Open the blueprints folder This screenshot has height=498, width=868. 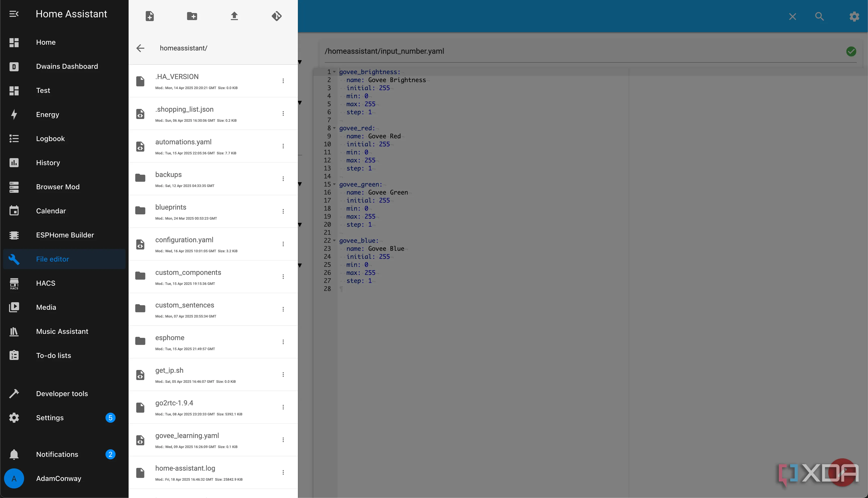click(x=213, y=211)
